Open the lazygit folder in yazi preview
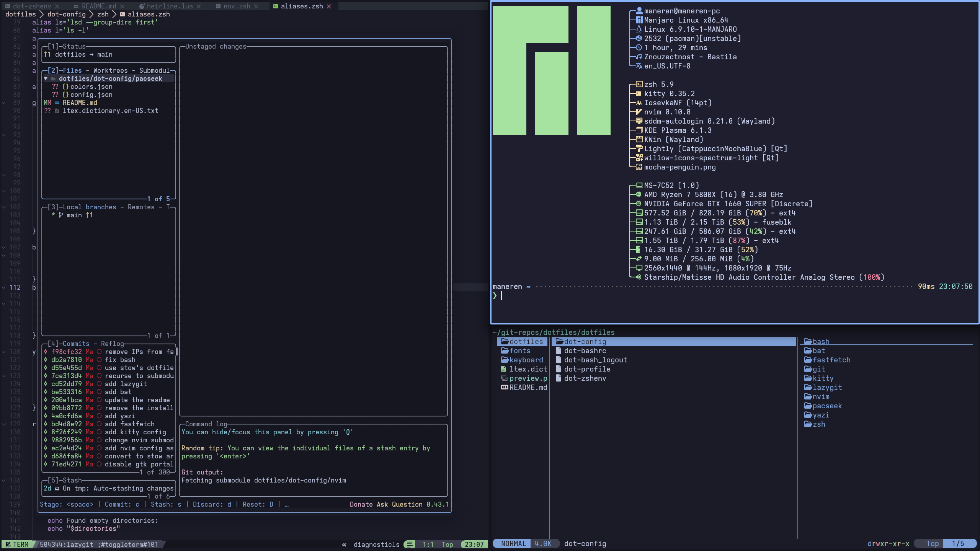This screenshot has width=980, height=551. [x=823, y=387]
